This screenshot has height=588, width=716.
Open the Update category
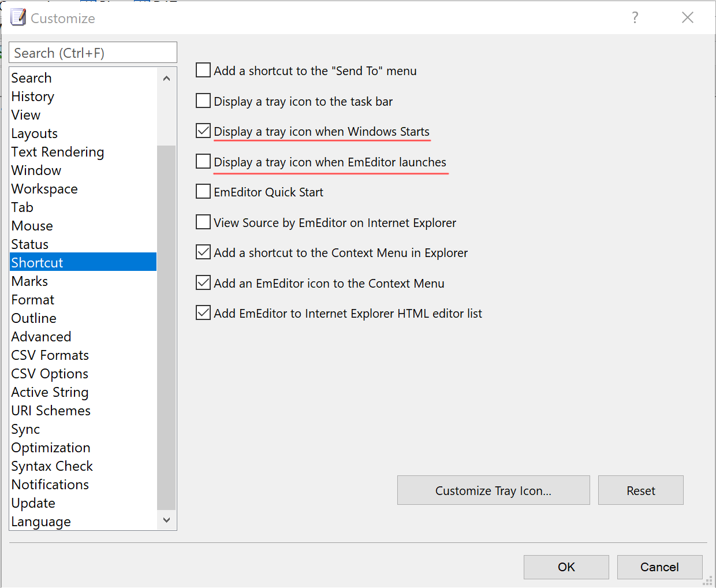[x=83, y=503]
